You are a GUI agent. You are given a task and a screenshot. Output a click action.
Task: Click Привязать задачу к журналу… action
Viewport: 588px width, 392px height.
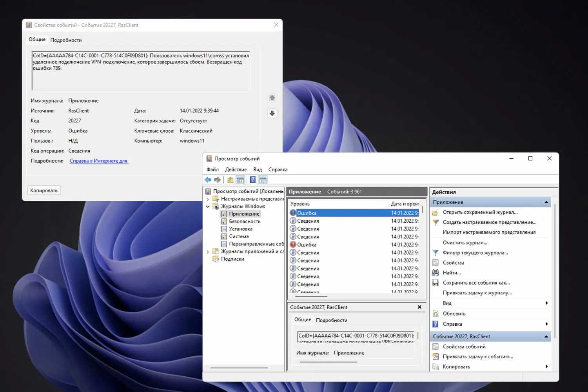(x=477, y=293)
